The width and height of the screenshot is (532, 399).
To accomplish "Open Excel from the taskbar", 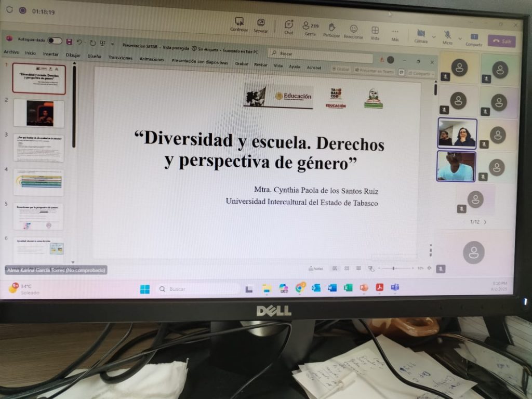I will (x=348, y=288).
